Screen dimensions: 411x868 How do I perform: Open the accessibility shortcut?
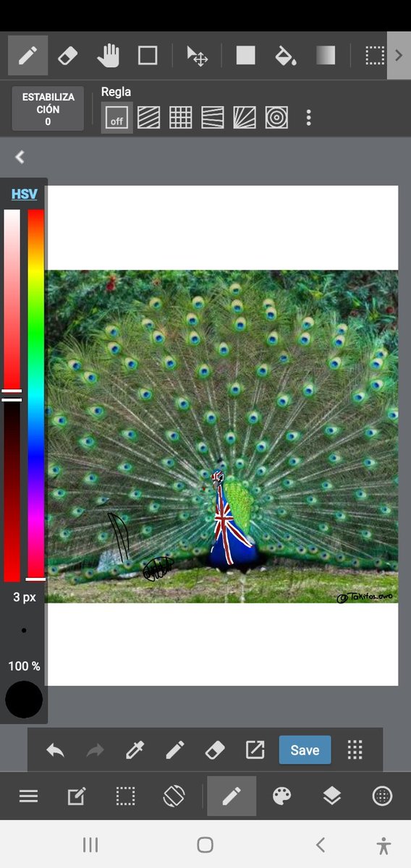coord(384,845)
